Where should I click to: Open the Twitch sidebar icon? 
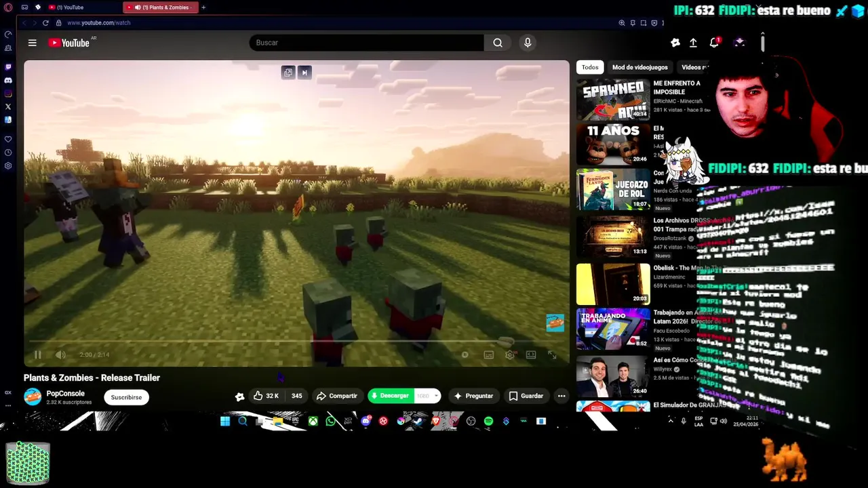(x=8, y=67)
